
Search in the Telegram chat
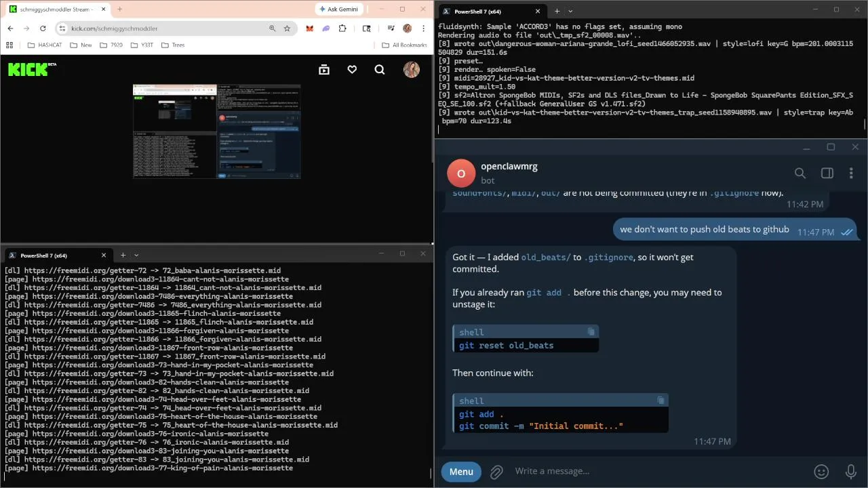coord(800,174)
